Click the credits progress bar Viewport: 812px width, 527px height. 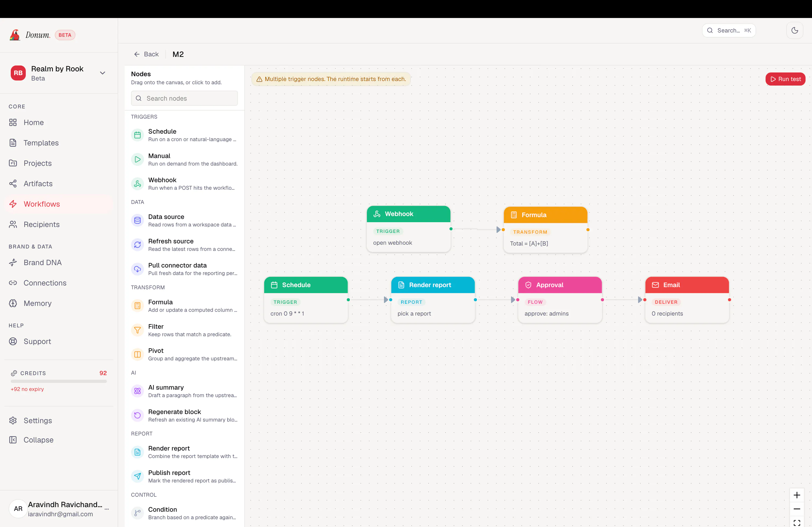(x=59, y=381)
